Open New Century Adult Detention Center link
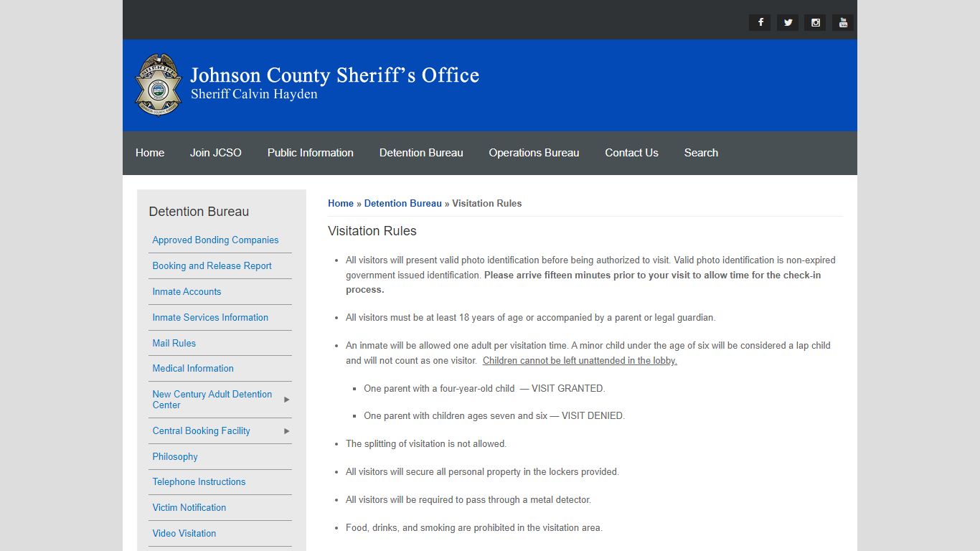The image size is (980, 551). click(x=212, y=400)
